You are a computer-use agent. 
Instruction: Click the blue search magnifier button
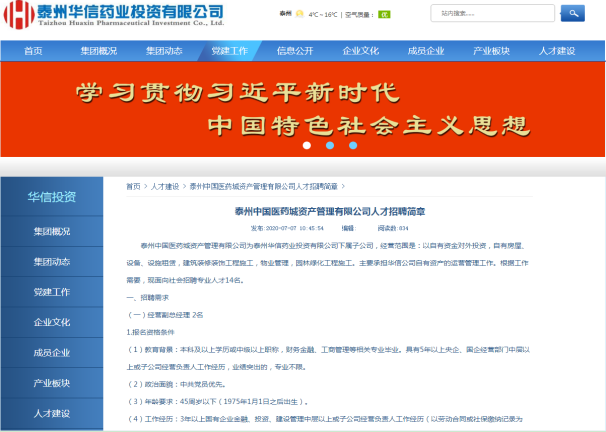tap(572, 13)
